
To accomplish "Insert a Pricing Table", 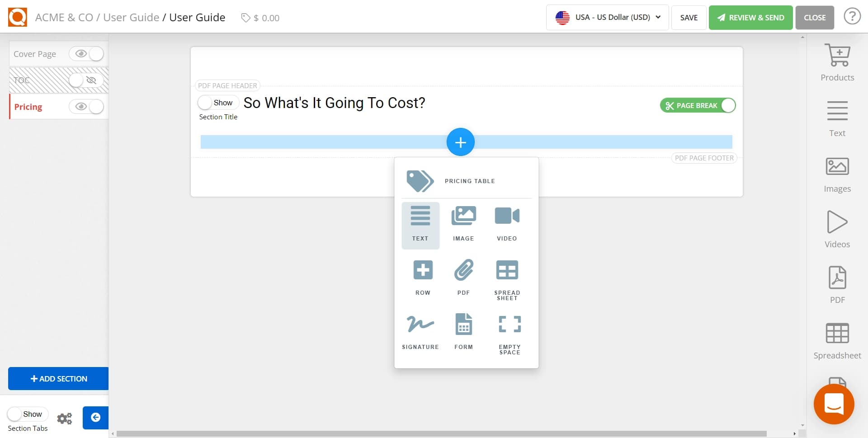I will (466, 181).
